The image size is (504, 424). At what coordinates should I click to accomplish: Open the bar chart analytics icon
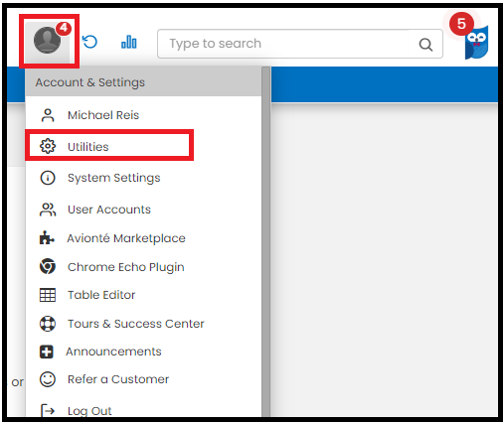[129, 42]
